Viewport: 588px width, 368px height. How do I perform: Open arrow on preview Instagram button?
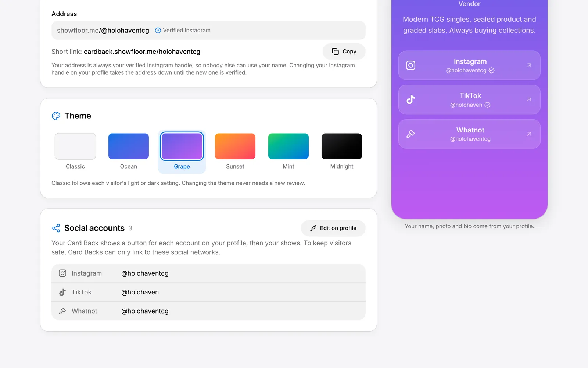tap(529, 65)
